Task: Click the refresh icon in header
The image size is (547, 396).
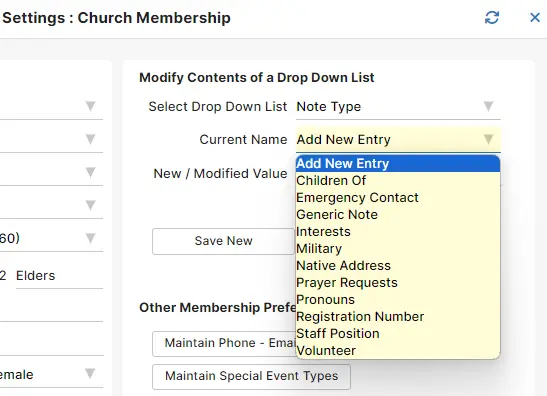Action: coord(492,17)
